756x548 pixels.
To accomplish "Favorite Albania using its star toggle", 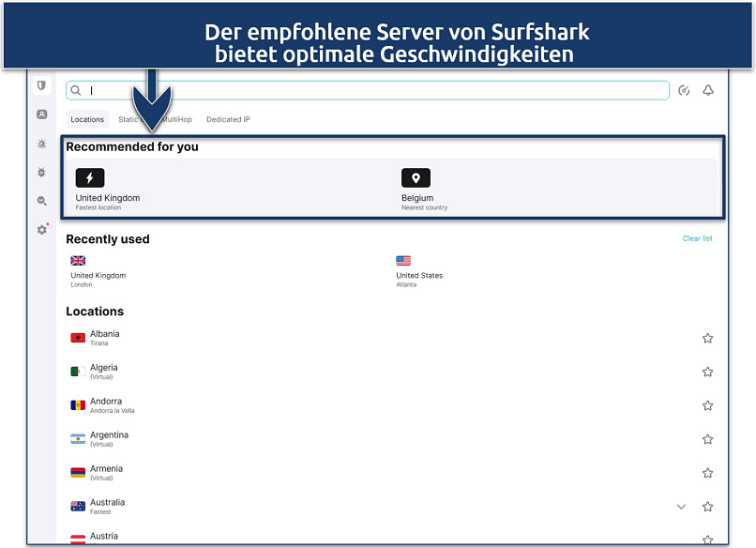I will click(708, 338).
